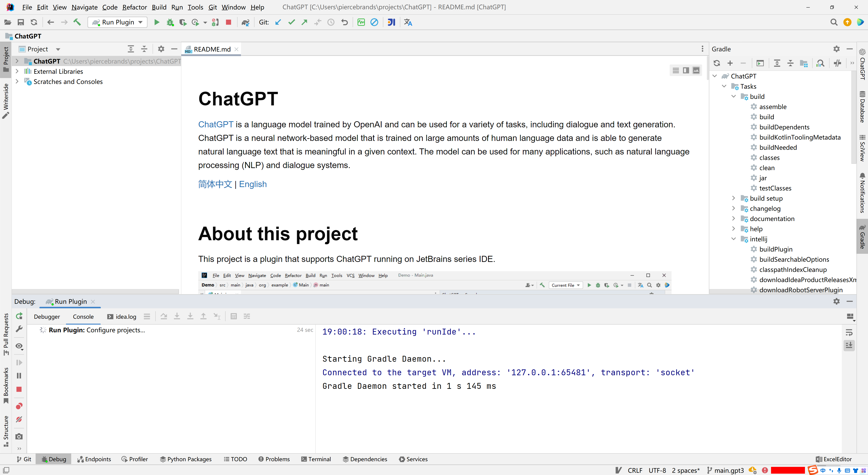This screenshot has width=868, height=475.
Task: Open the 简体中文 README link
Action: point(215,184)
